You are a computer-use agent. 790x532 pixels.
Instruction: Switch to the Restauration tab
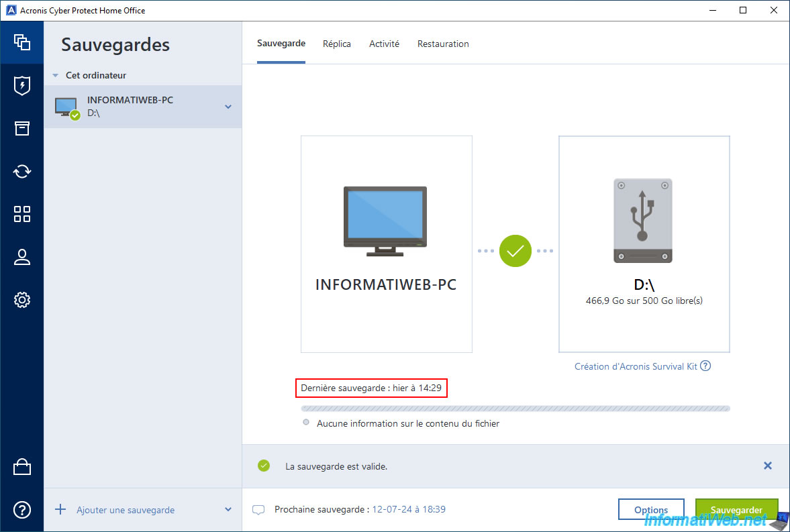pyautogui.click(x=443, y=44)
